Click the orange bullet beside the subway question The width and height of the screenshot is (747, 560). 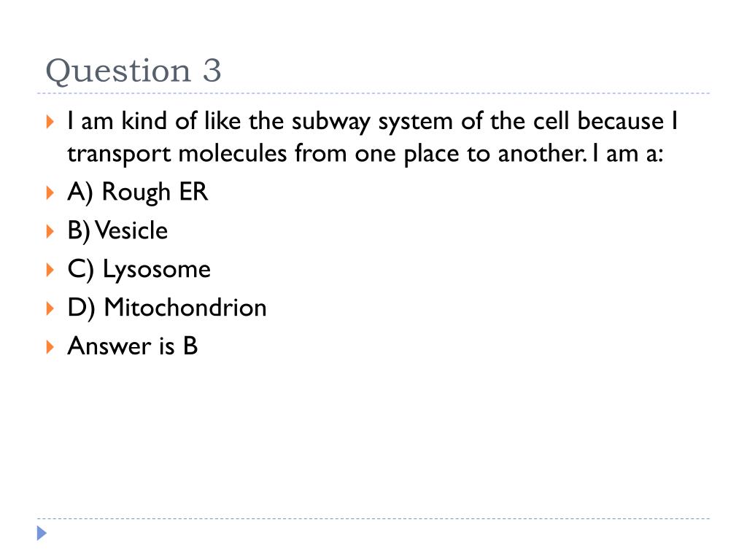click(x=50, y=122)
